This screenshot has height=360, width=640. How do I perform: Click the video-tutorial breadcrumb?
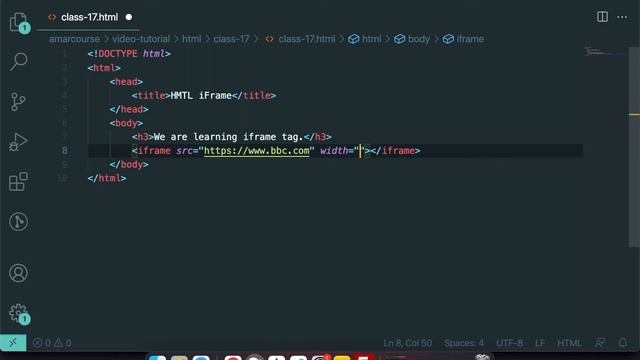141,39
